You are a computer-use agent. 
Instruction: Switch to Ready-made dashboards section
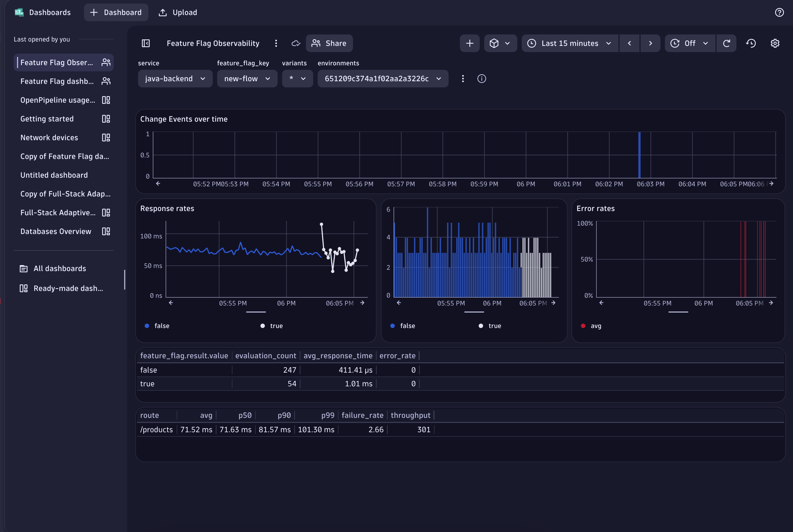click(x=68, y=288)
